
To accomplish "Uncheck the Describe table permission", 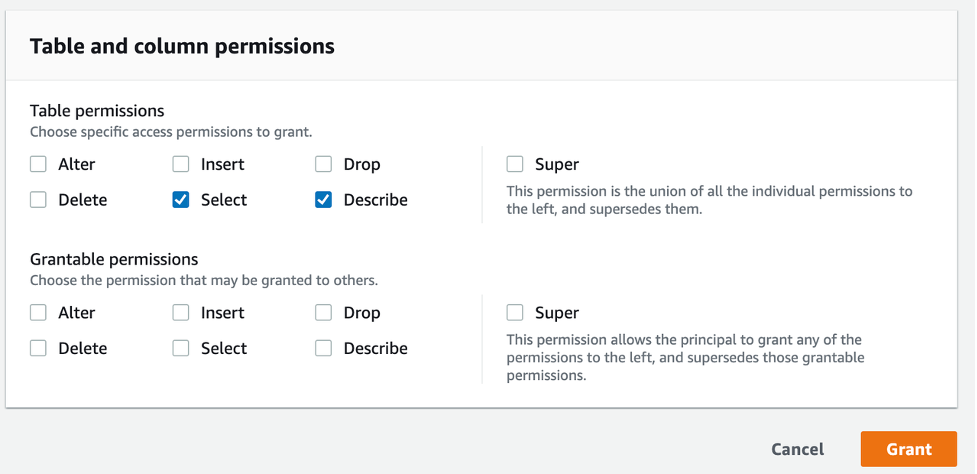I will pos(324,200).
